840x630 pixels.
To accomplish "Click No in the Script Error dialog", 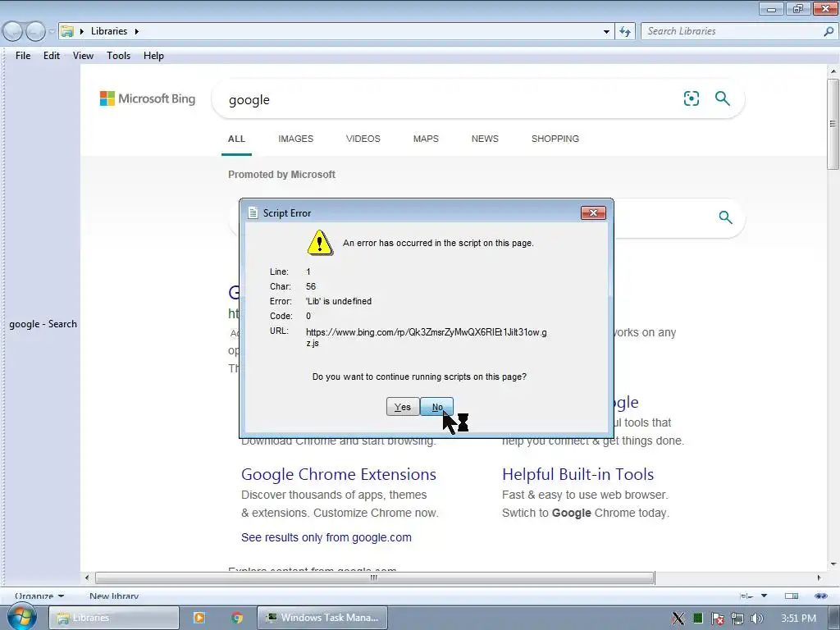I will coord(437,407).
